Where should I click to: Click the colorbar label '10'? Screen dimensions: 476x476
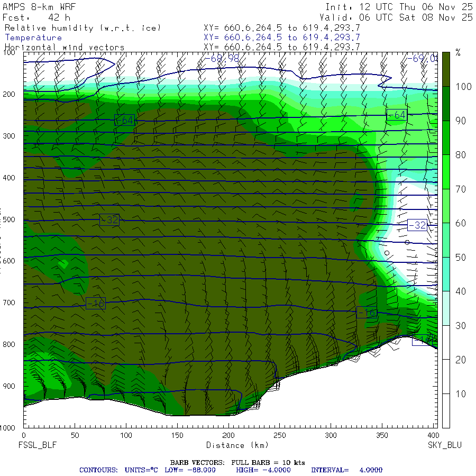tap(461, 393)
